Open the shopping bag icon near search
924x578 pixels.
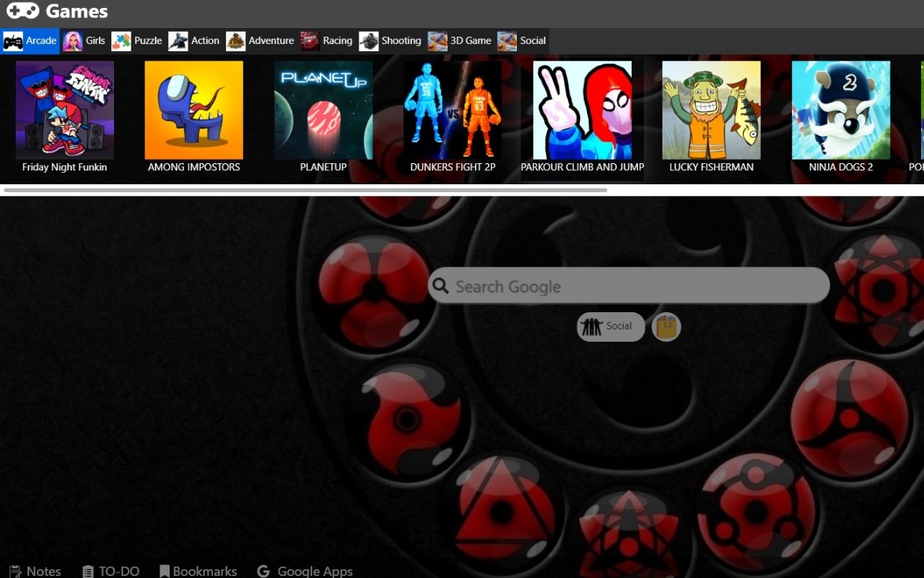(x=666, y=327)
